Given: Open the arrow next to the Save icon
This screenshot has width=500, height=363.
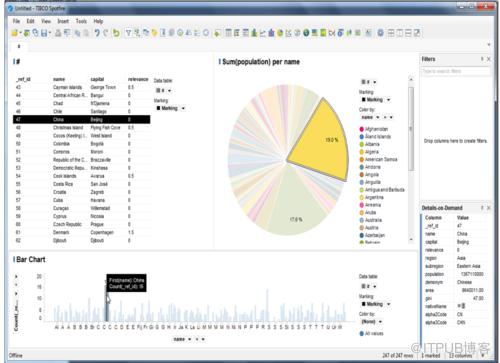Looking at the screenshot, I should pos(50,33).
